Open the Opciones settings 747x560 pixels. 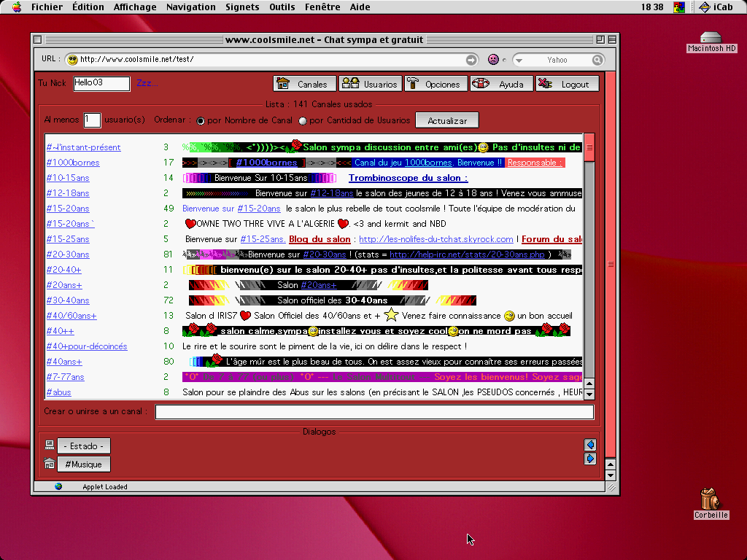[436, 84]
